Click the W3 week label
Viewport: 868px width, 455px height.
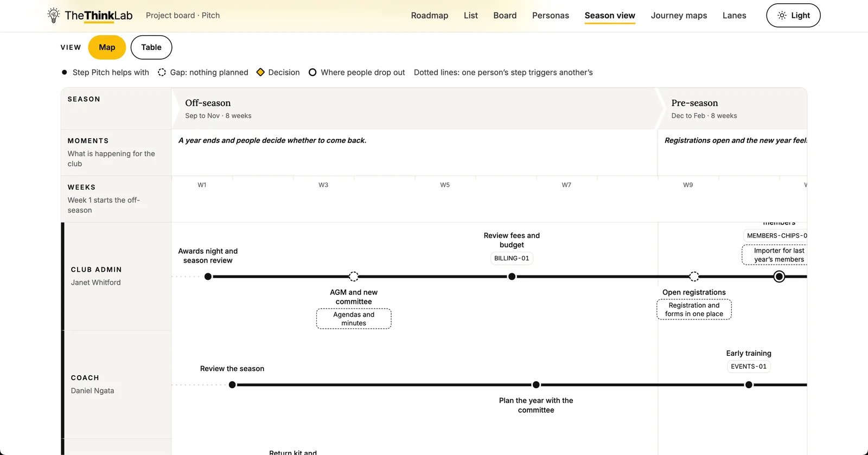(323, 185)
